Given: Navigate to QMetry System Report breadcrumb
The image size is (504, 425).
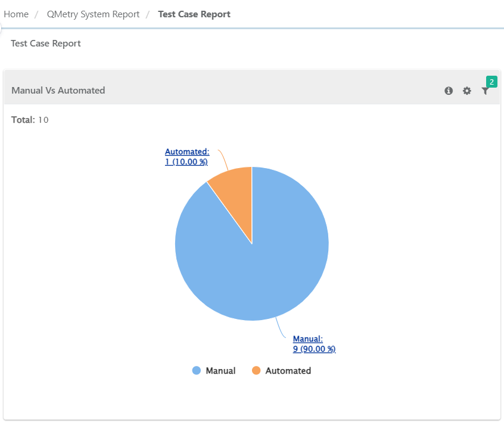Looking at the screenshot, I should pos(93,14).
